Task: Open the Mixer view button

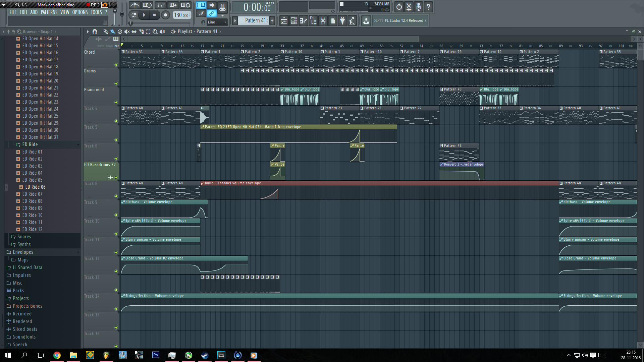Action: pos(323,21)
